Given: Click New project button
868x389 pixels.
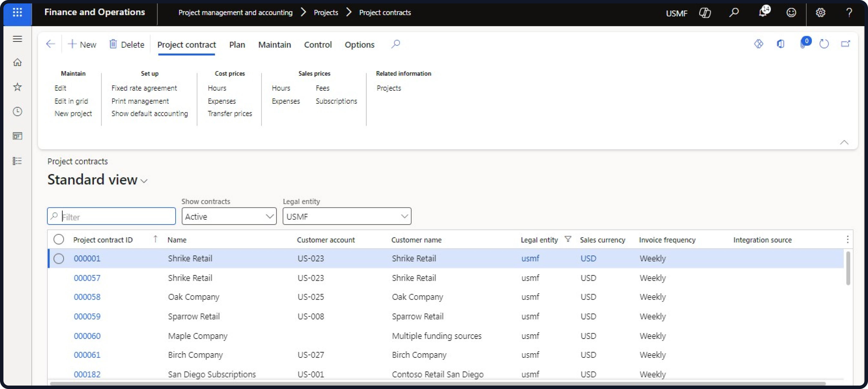Looking at the screenshot, I should coord(73,113).
